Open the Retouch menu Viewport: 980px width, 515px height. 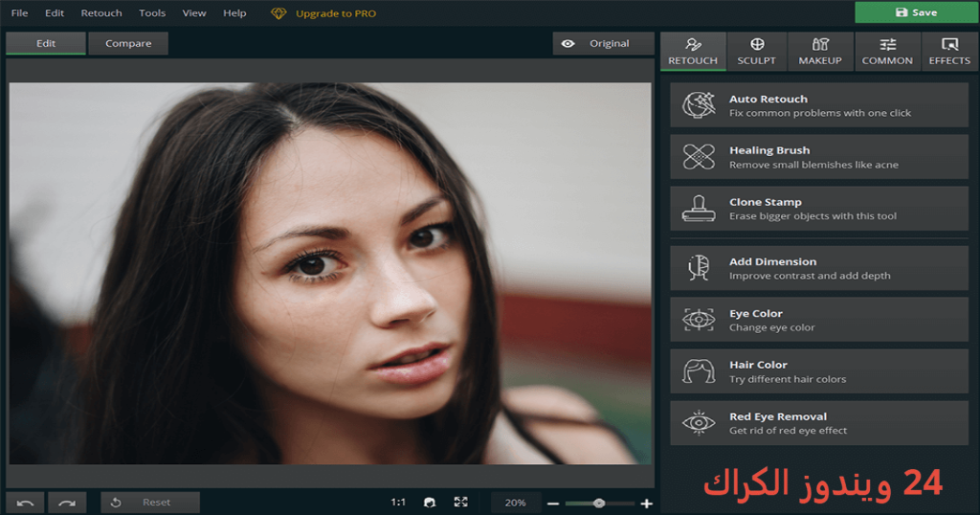(101, 13)
